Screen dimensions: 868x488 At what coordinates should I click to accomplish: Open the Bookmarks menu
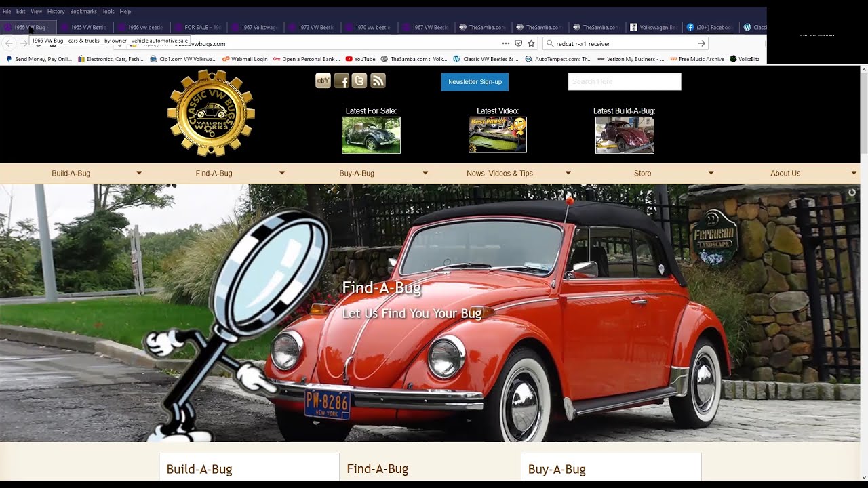click(x=83, y=12)
